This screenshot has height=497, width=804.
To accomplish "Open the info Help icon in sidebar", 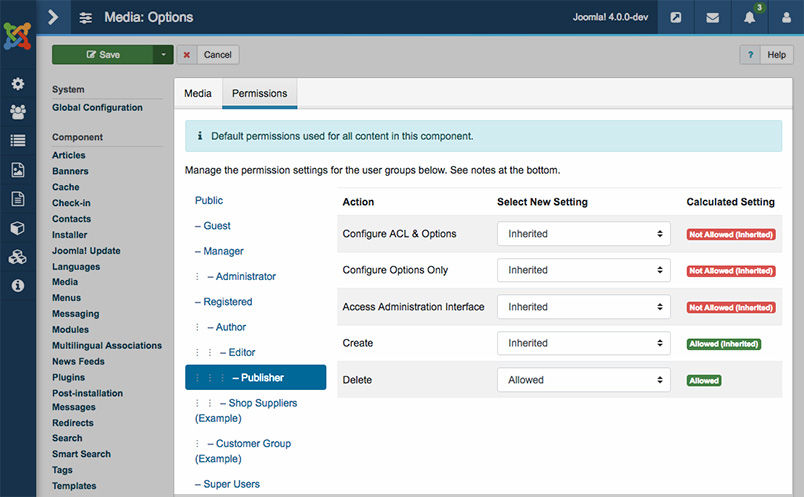I will click(x=18, y=285).
